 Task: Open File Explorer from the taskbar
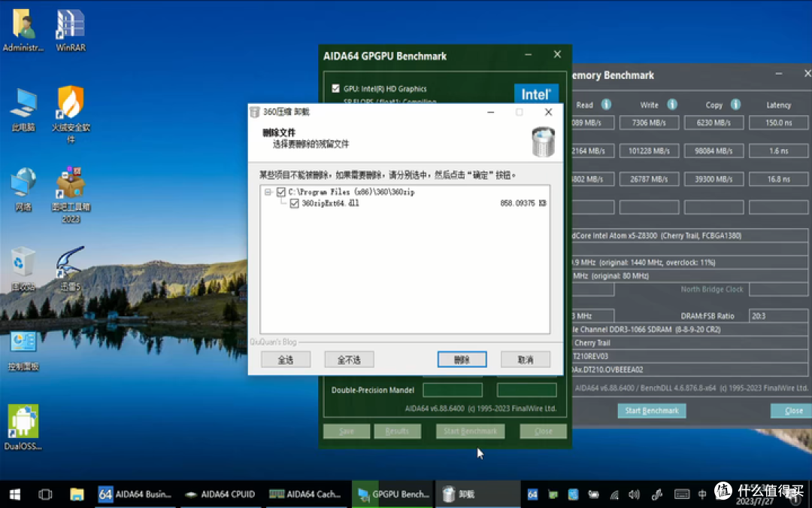pos(77,494)
